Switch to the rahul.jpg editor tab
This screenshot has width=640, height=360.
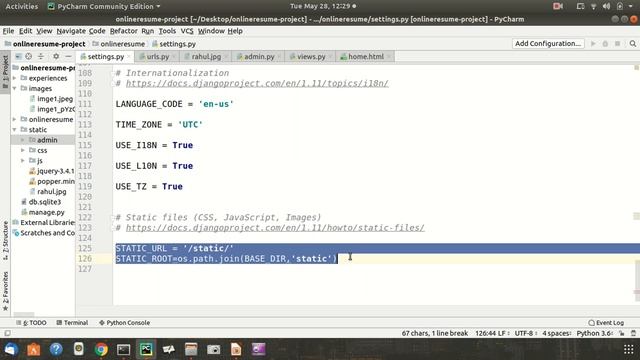click(206, 57)
